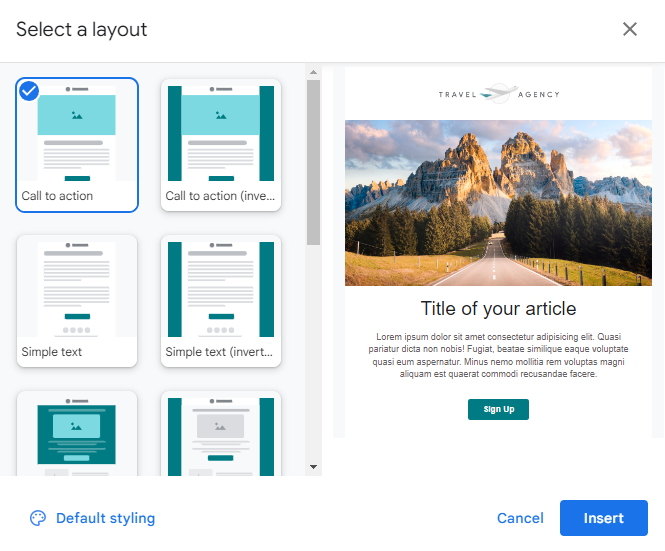
Task: Cancel the layout selection
Action: (520, 518)
